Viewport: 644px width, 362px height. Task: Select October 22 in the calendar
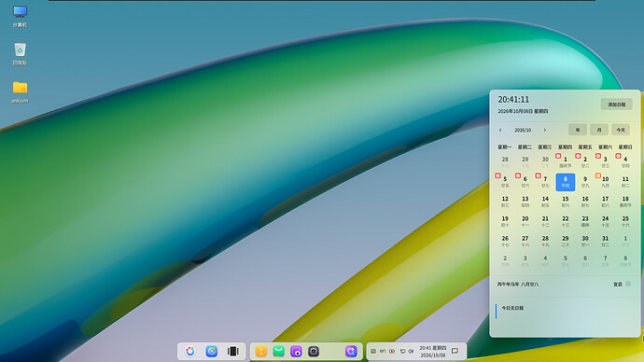566,221
